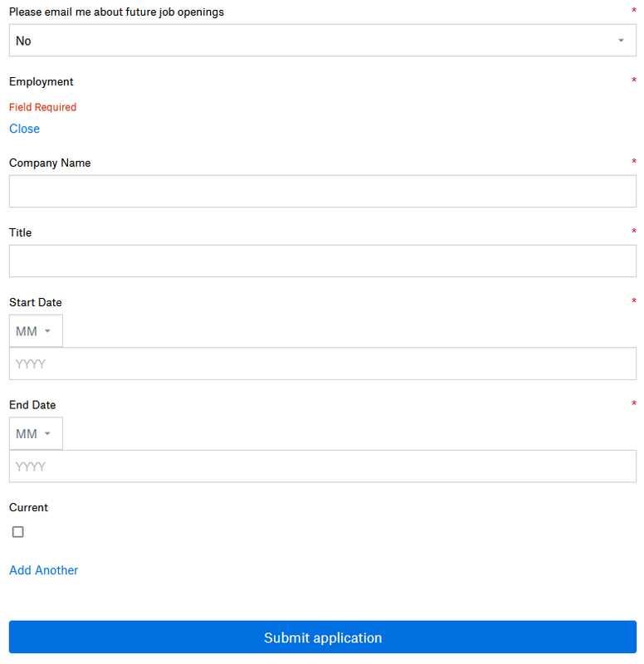Click the dropdown arrow next to No

coord(620,40)
